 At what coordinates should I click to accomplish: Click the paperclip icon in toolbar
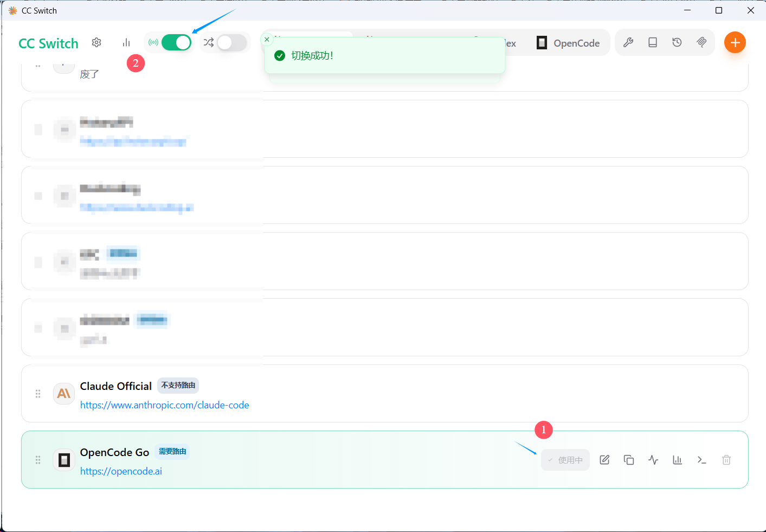[x=701, y=42]
